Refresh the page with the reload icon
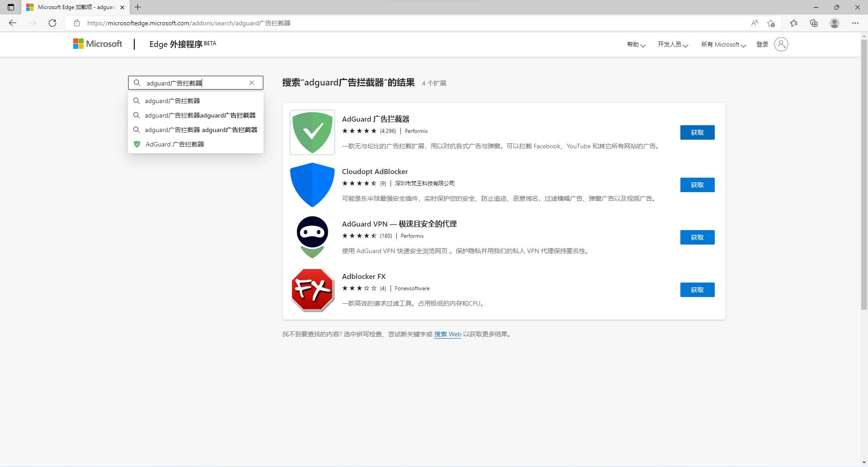The width and height of the screenshot is (868, 467). 52,23
